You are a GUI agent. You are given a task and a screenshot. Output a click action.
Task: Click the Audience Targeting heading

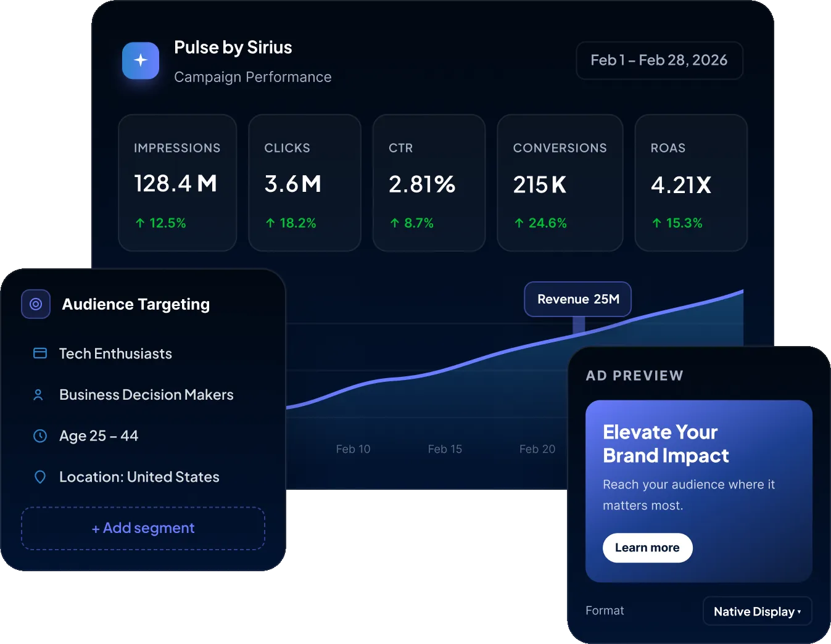click(136, 304)
